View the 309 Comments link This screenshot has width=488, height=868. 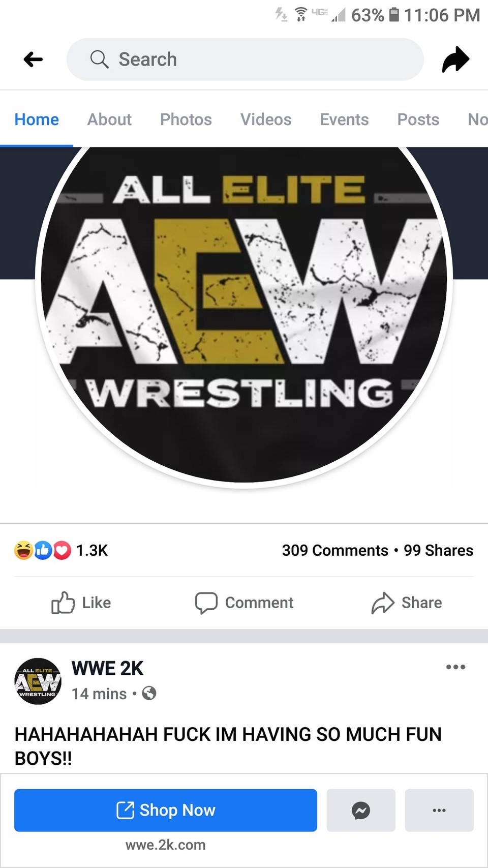coord(335,550)
